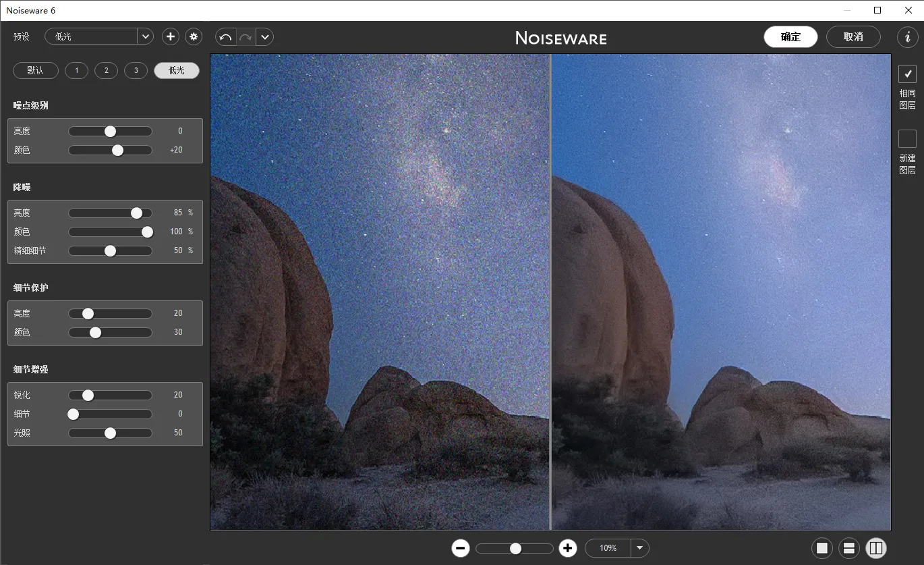
Task: Open preset settings gear icon
Action: pos(194,36)
